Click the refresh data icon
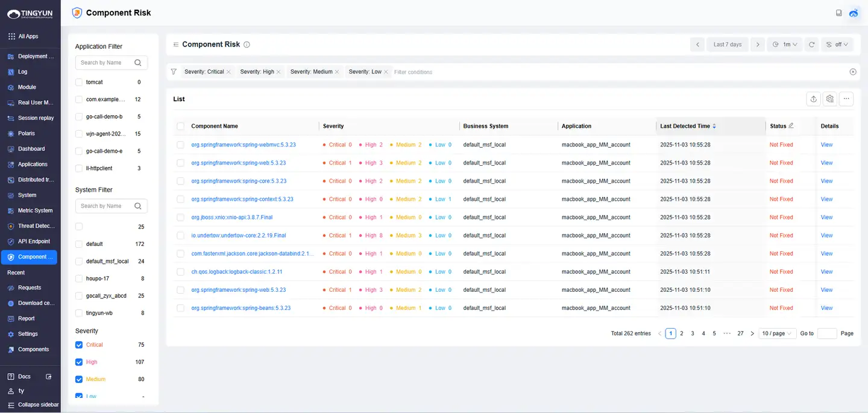Image resolution: width=868 pixels, height=413 pixels. (812, 45)
